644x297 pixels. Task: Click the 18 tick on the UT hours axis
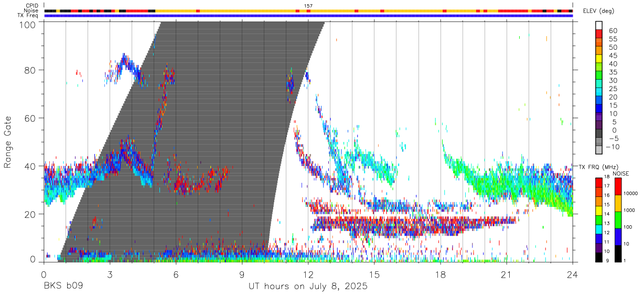[441, 273]
